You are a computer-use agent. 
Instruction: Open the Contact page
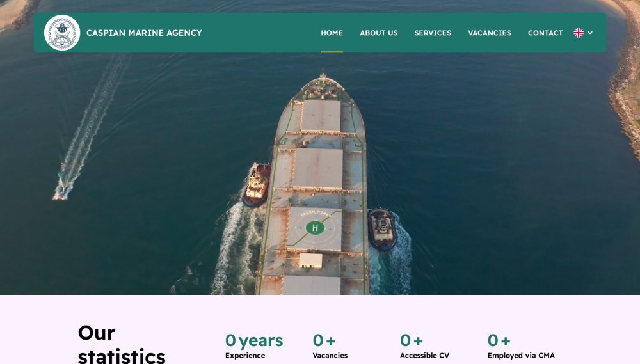coord(545,33)
